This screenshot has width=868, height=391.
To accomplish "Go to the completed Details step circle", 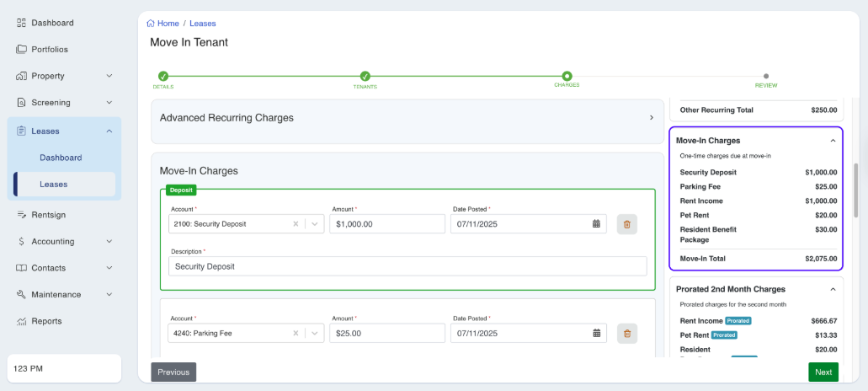I will [163, 76].
